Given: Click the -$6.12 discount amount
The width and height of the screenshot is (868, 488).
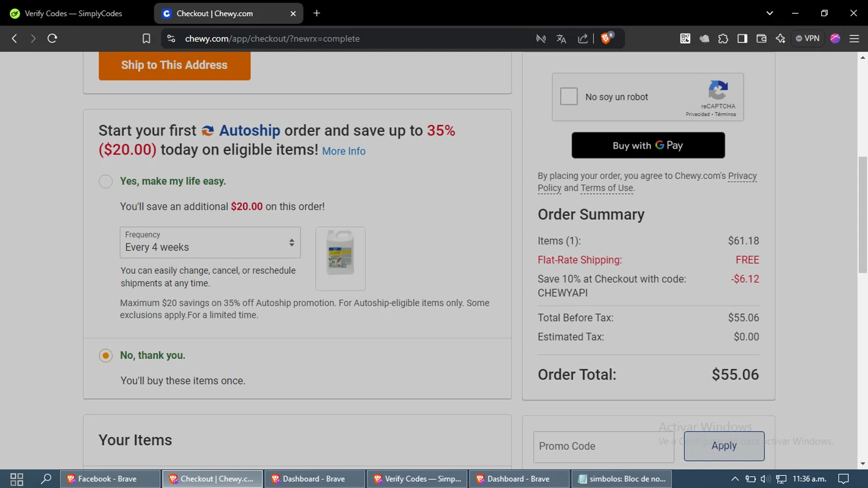Looking at the screenshot, I should [x=745, y=279].
